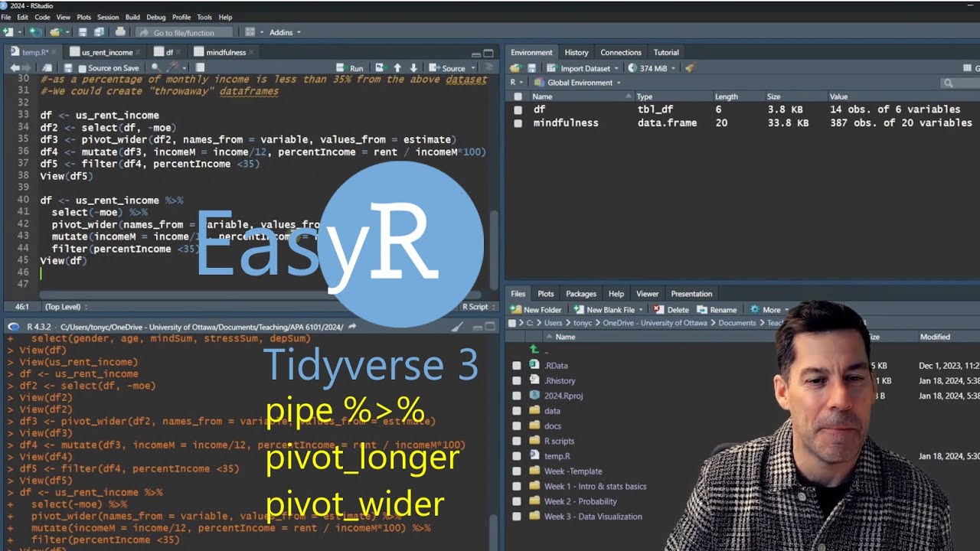Viewport: 980px width, 551px height.
Task: Open the R Script file type dropdown
Action: [x=478, y=307]
